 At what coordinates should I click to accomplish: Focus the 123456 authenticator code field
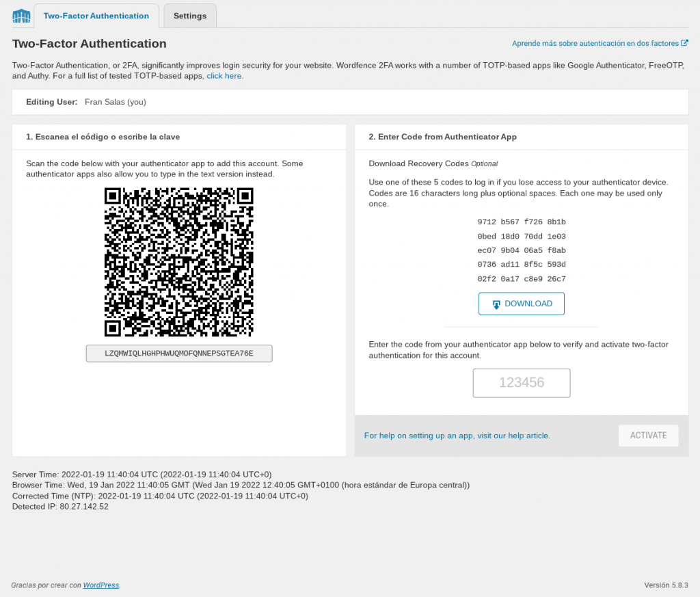(522, 383)
